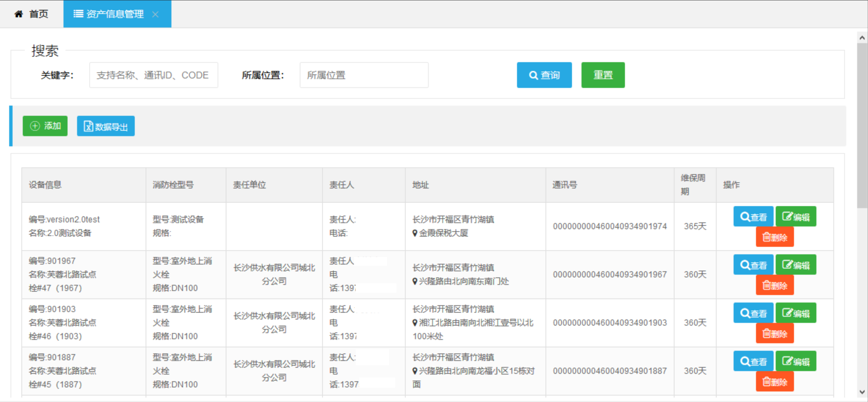This screenshot has width=868, height=402.
Task: Delete the device numbered 901887
Action: [x=774, y=382]
